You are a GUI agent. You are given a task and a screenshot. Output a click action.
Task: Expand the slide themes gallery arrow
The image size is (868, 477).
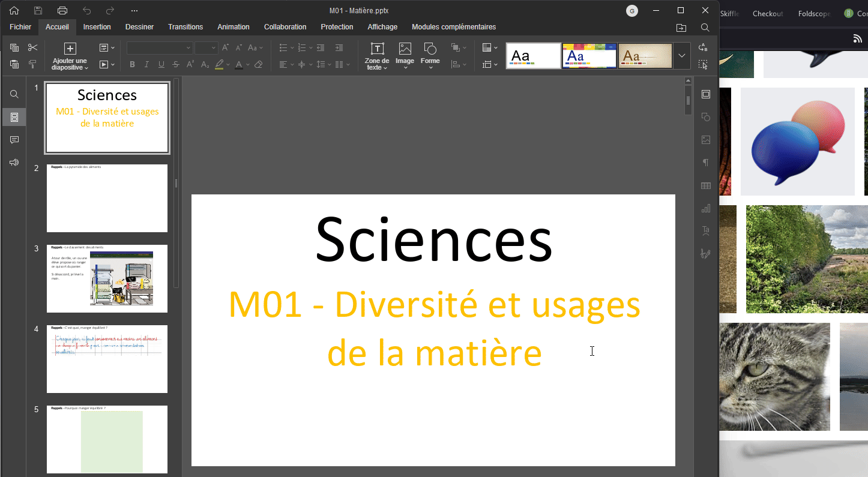click(681, 56)
